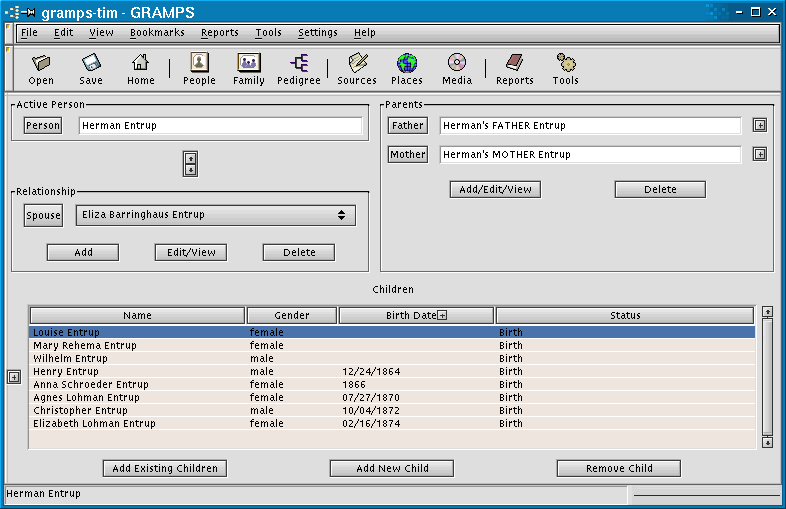Open Reports from the toolbar
This screenshot has height=509, width=786.
514,69
